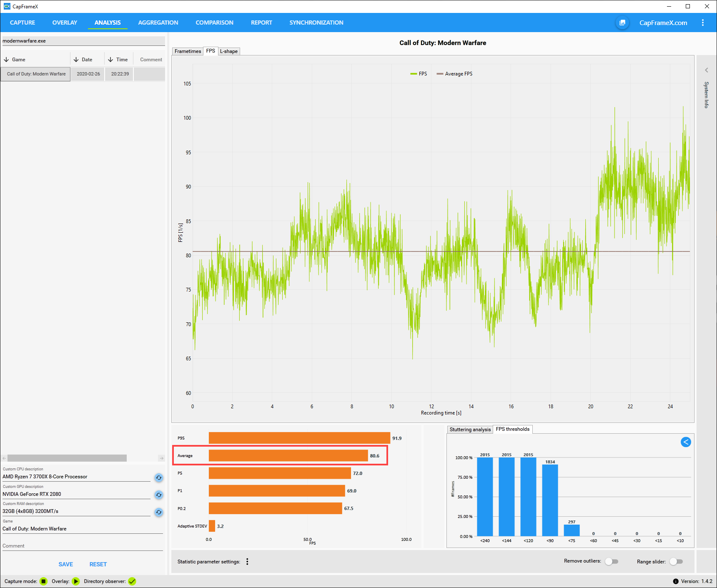Click the P0.2 bar showing 67.5
The image size is (717, 588).
[x=275, y=508]
